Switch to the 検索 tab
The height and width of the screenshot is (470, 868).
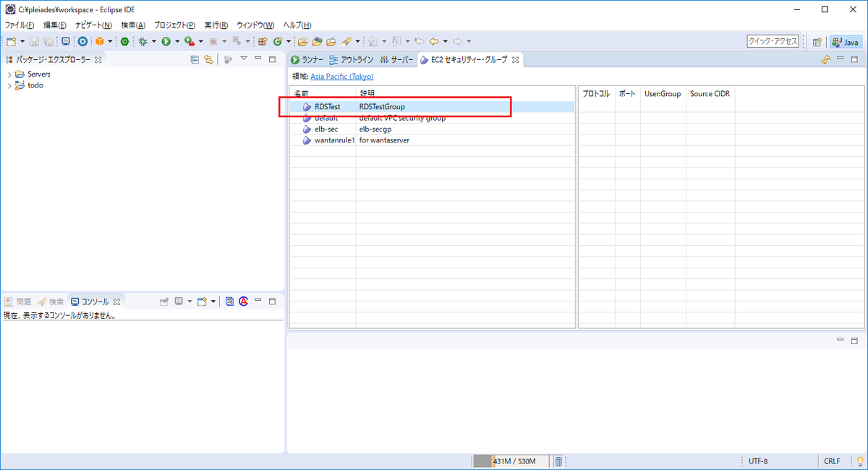click(x=51, y=302)
